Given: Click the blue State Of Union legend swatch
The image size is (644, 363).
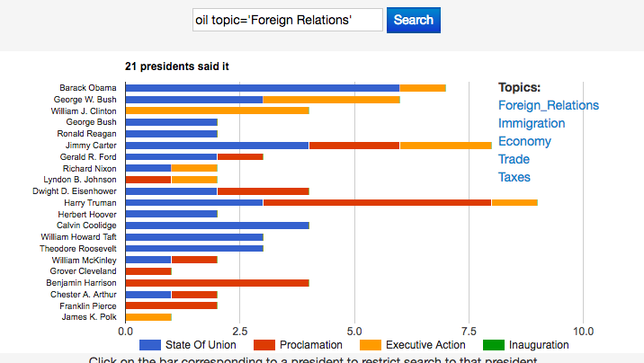Looking at the screenshot, I should coord(150,344).
